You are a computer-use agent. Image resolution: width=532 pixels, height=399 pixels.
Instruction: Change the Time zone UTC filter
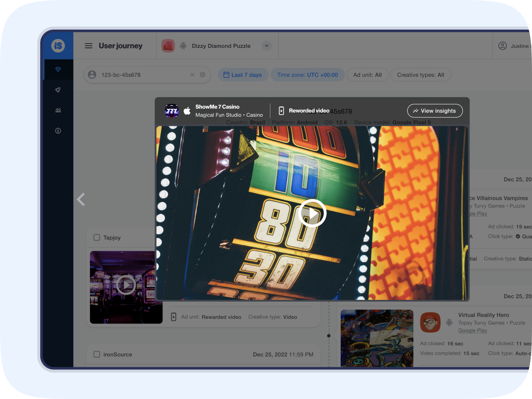(308, 75)
